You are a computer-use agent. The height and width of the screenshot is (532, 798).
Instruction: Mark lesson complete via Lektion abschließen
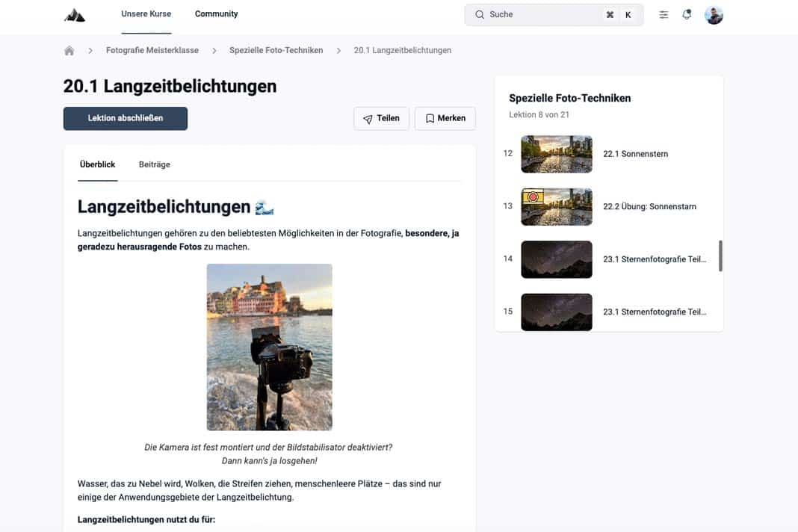[x=125, y=118]
